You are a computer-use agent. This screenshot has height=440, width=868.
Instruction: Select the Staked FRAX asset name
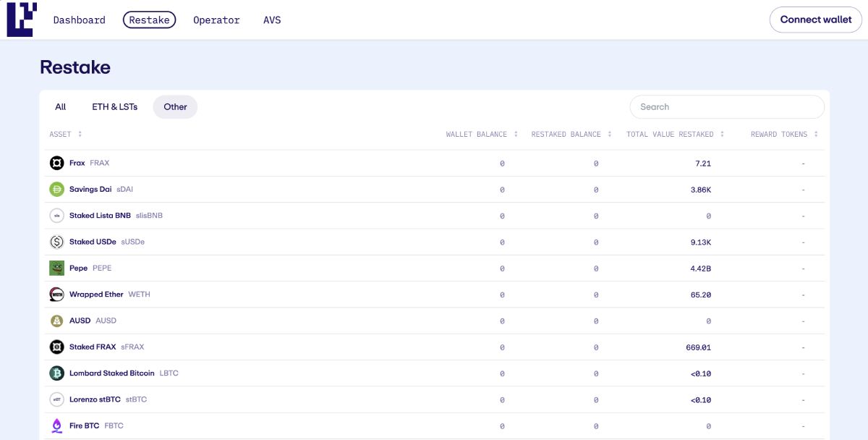click(93, 347)
